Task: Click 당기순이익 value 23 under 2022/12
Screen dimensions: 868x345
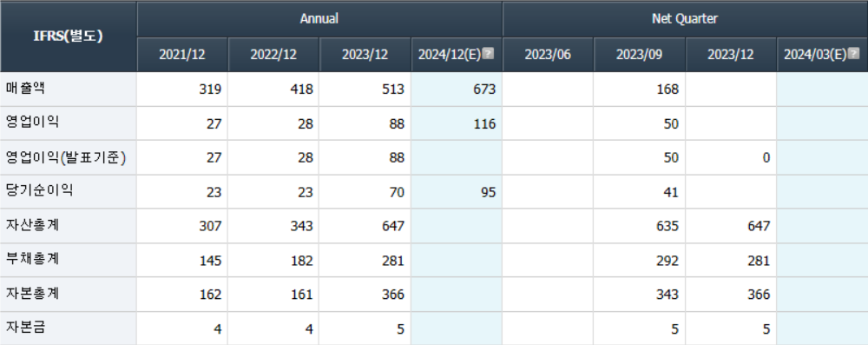Action: (x=305, y=192)
